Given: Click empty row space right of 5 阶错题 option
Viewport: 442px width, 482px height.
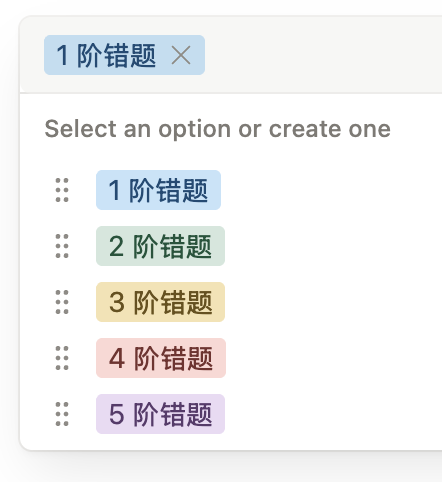Looking at the screenshot, I should click(333, 414).
